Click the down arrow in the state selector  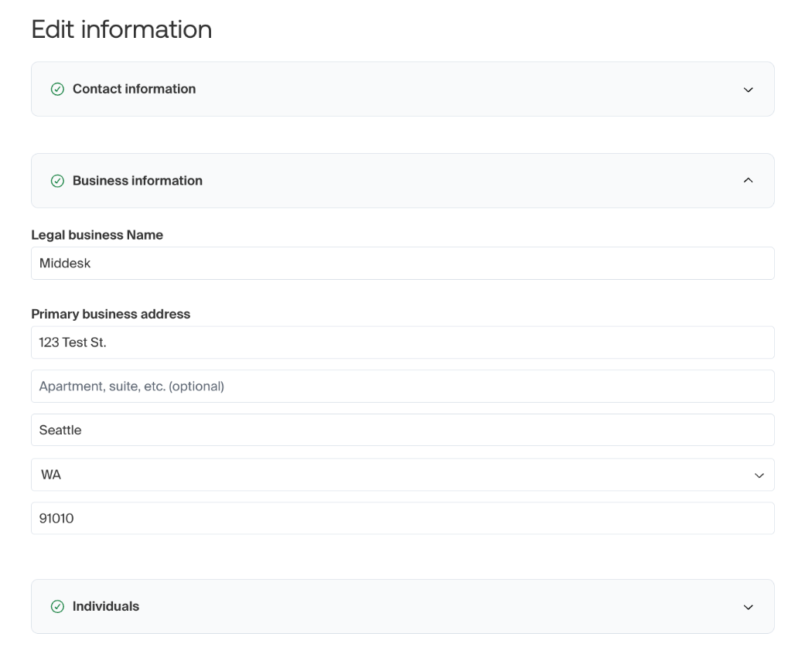tap(759, 475)
